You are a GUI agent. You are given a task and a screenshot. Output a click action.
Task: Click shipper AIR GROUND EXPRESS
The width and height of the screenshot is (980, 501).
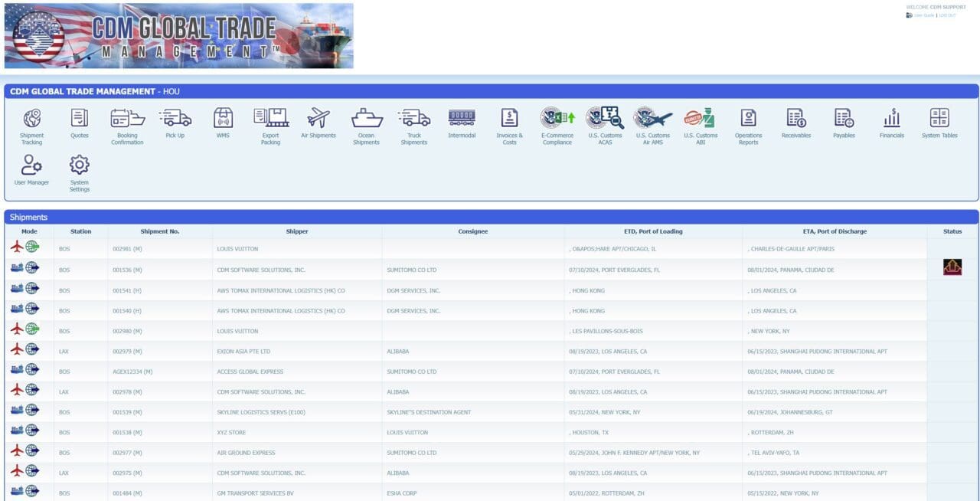point(246,453)
